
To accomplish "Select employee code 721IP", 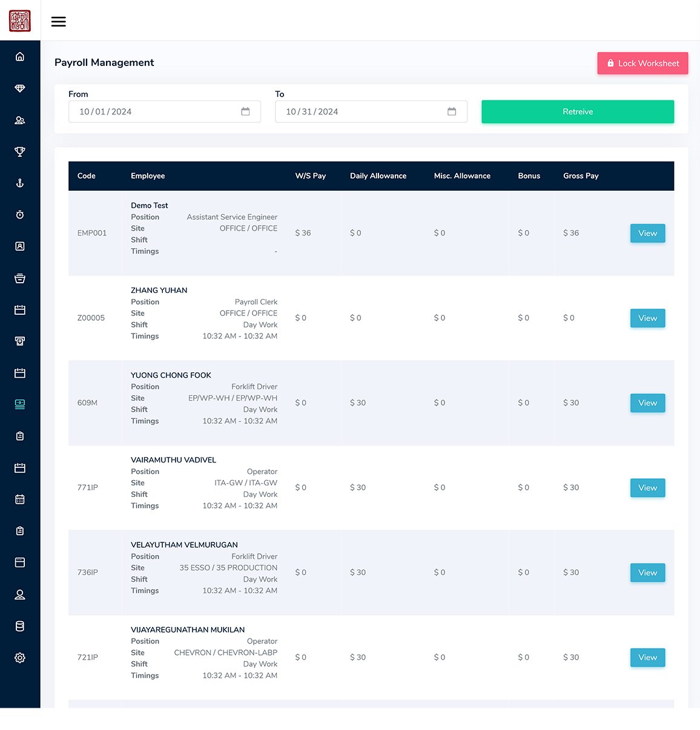I will [88, 657].
